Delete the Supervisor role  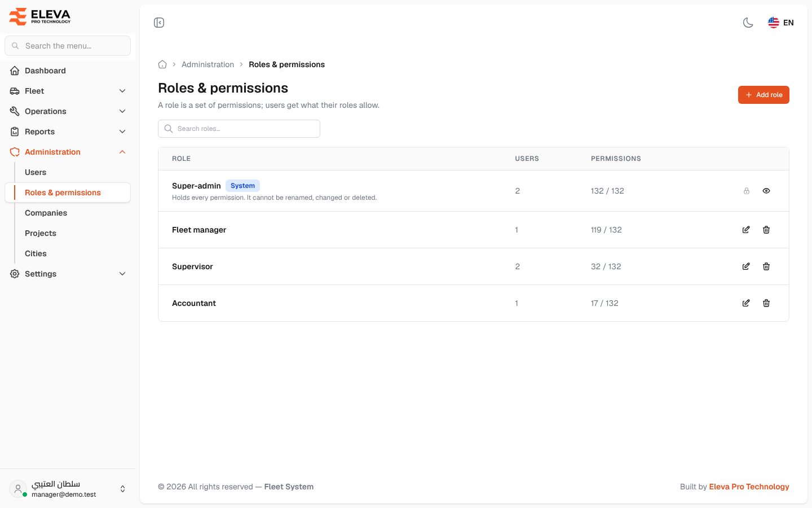(766, 266)
